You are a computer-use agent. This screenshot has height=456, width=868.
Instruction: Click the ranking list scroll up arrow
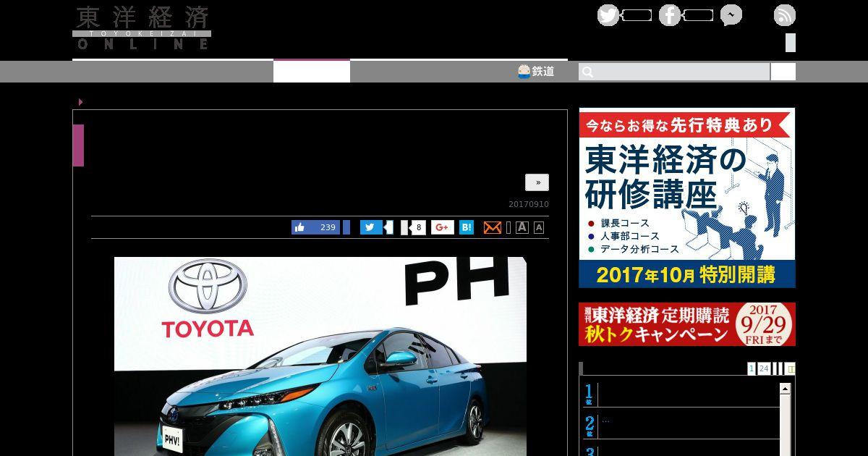tap(785, 389)
